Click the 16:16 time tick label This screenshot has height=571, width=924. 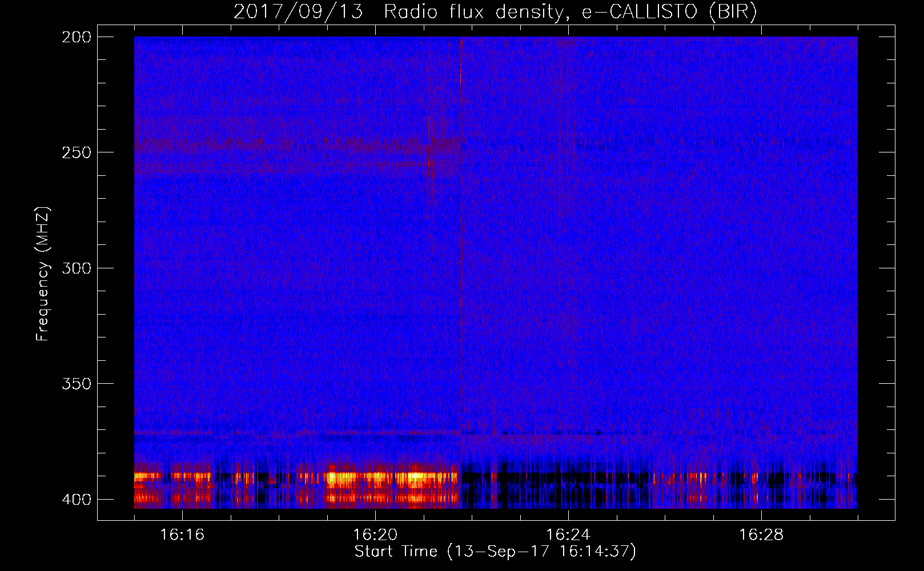pos(182,535)
